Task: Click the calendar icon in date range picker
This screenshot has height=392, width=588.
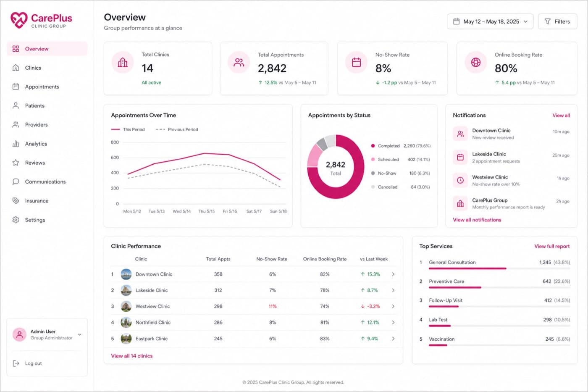Action: click(x=456, y=21)
